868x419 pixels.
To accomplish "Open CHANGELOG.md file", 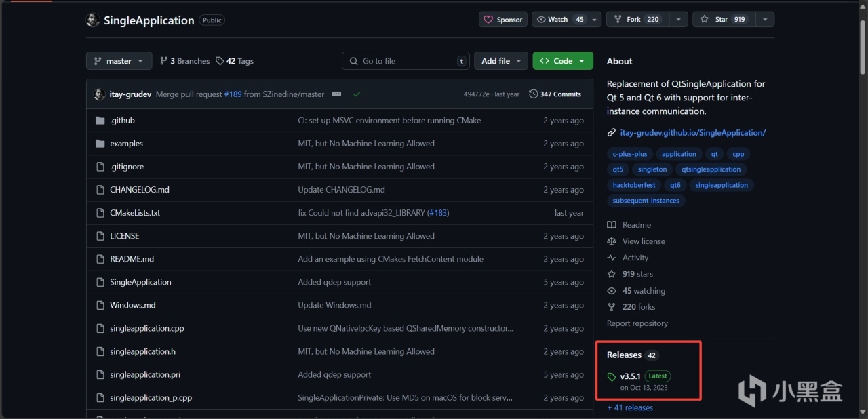I will click(140, 190).
